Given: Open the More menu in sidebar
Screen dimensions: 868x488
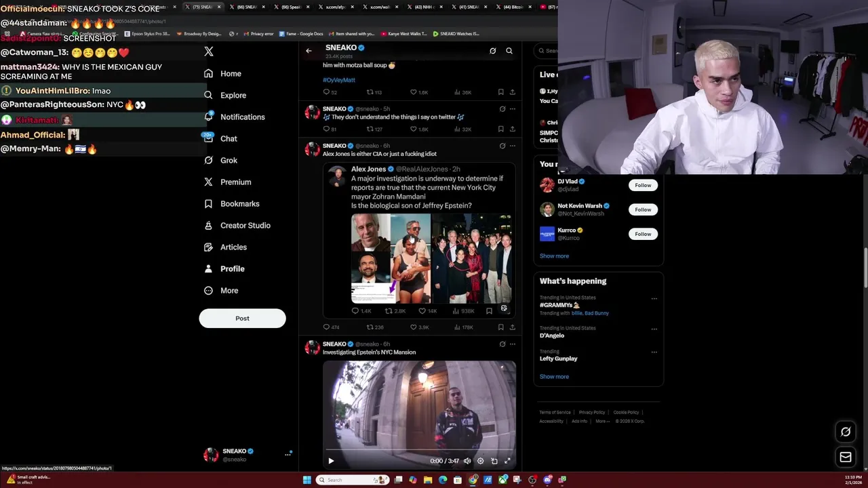Looking at the screenshot, I should point(221,290).
